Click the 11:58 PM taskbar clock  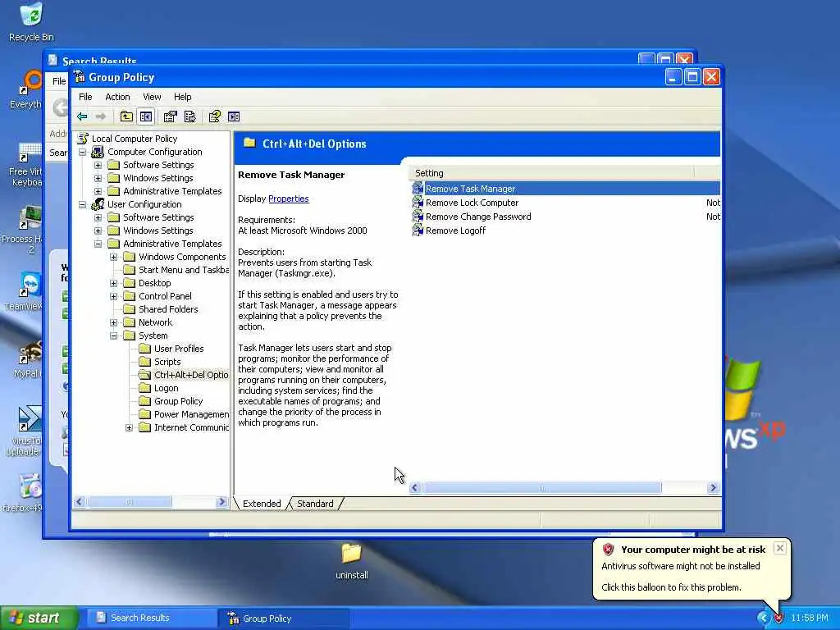[810, 619]
